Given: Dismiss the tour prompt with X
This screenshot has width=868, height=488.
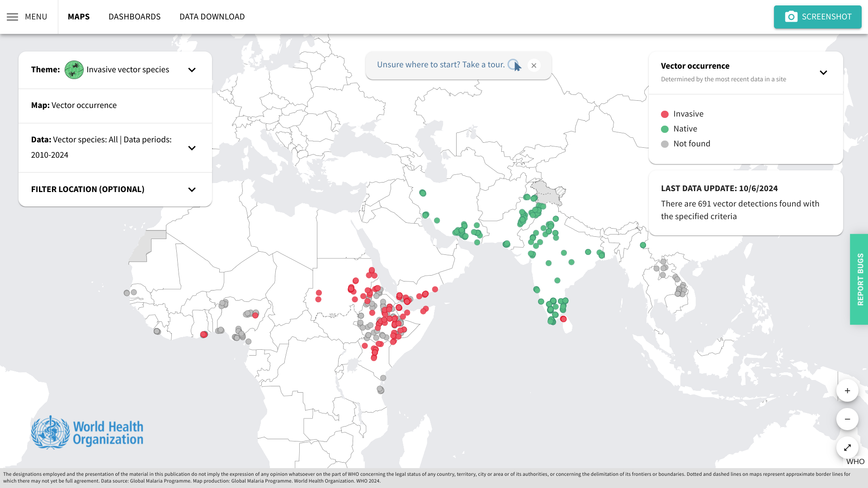Looking at the screenshot, I should pos(534,66).
